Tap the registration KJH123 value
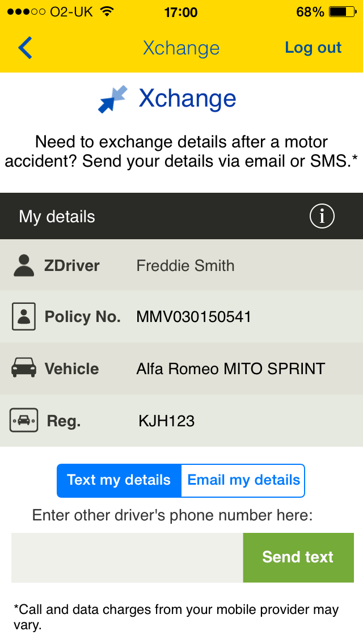This screenshot has width=363, height=644. 166,421
